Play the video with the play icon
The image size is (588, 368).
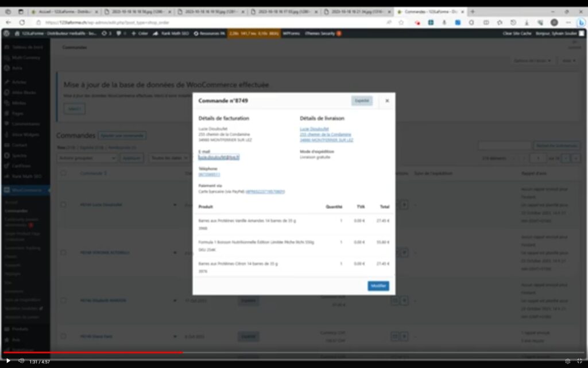(8, 361)
